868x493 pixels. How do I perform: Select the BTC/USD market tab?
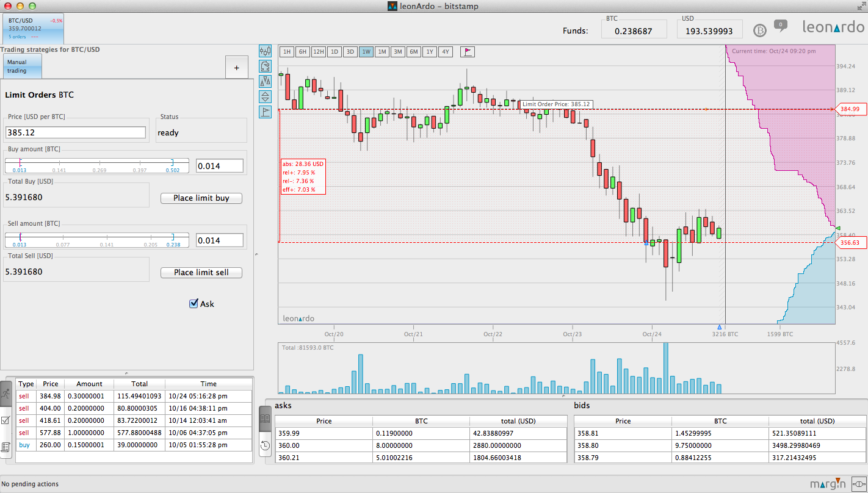click(x=33, y=28)
